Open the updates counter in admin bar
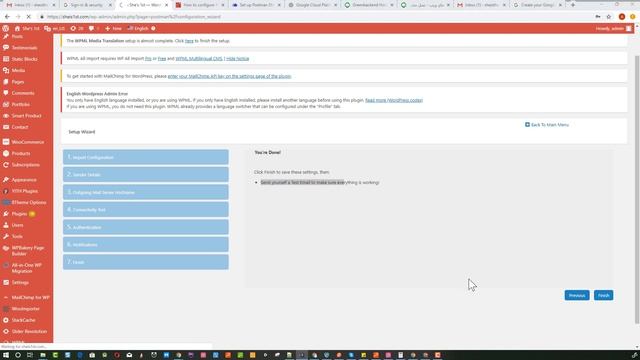The height and width of the screenshot is (360, 640). (x=76, y=29)
